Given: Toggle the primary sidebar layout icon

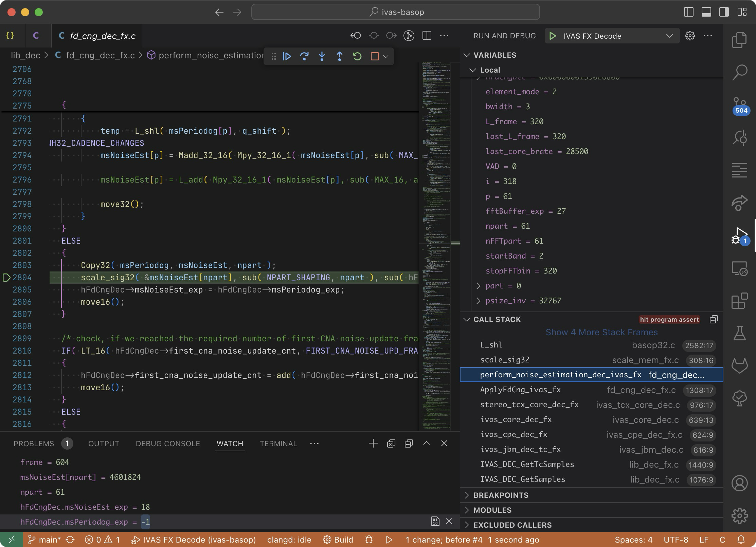Looking at the screenshot, I should point(688,12).
